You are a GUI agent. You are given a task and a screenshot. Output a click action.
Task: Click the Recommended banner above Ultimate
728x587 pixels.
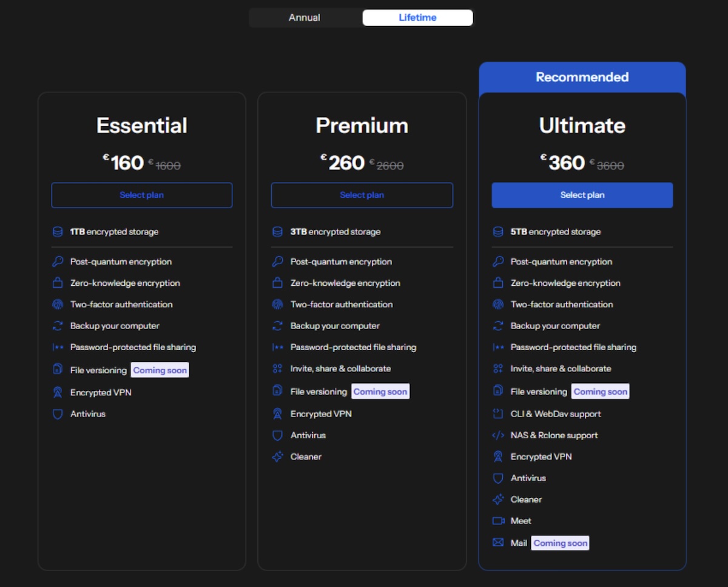pos(582,77)
